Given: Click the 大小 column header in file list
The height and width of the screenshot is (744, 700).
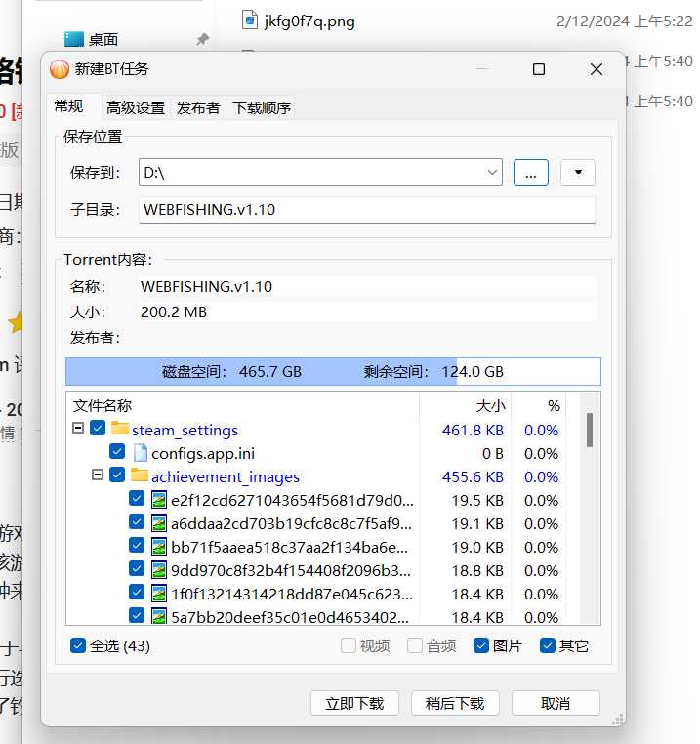Looking at the screenshot, I should [x=466, y=406].
